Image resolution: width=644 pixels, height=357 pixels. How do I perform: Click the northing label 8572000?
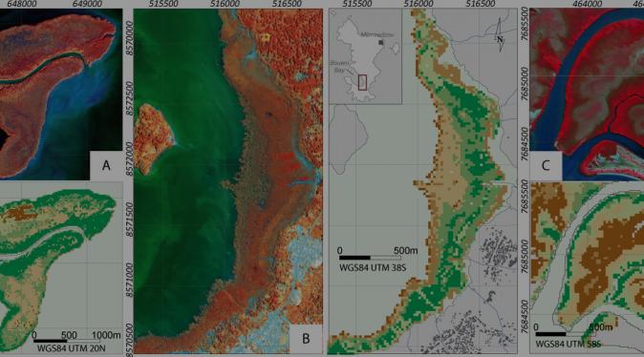pos(129,159)
